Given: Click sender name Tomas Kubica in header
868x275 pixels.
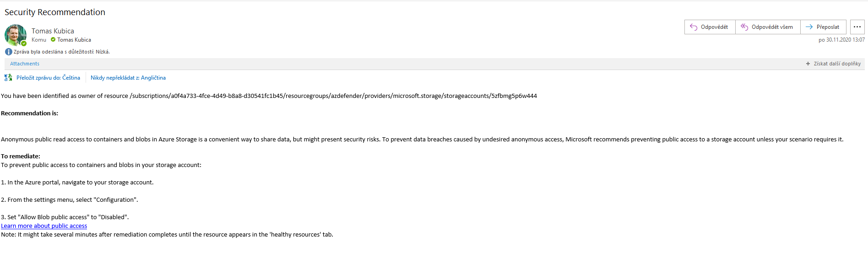Looking at the screenshot, I should coord(53,31).
